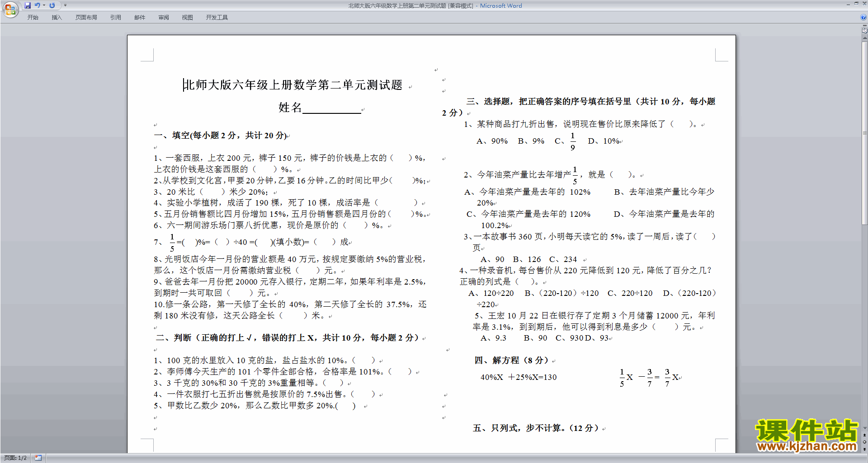Switch to the 引用 tab
The width and height of the screenshot is (868, 463).
(116, 17)
